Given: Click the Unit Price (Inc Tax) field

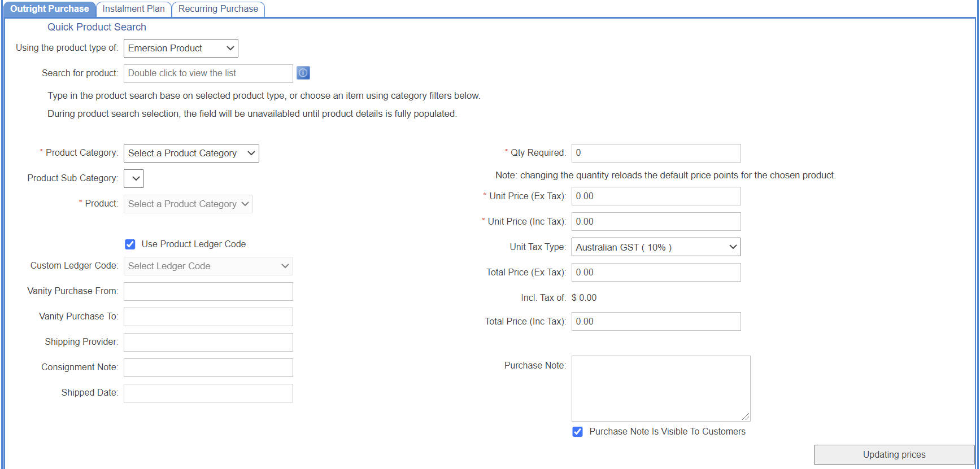Looking at the screenshot, I should [656, 222].
